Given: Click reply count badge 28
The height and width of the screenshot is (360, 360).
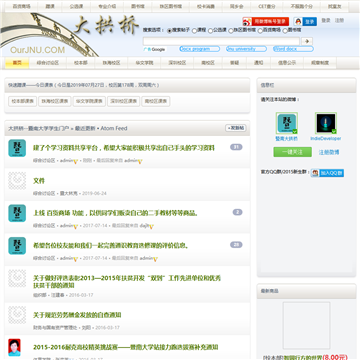Looking at the screenshot, I should point(236,245).
